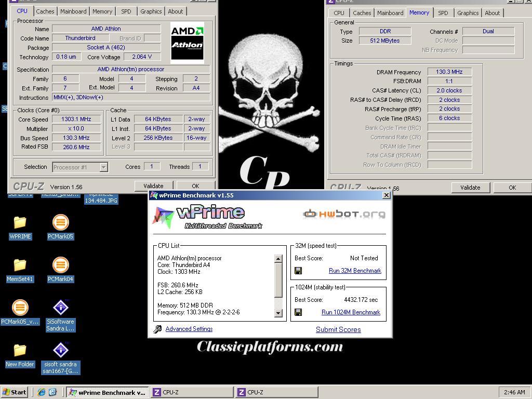Open sisoft sandra san1667 desktop icon
This screenshot has height=399, width=532.
click(x=60, y=358)
